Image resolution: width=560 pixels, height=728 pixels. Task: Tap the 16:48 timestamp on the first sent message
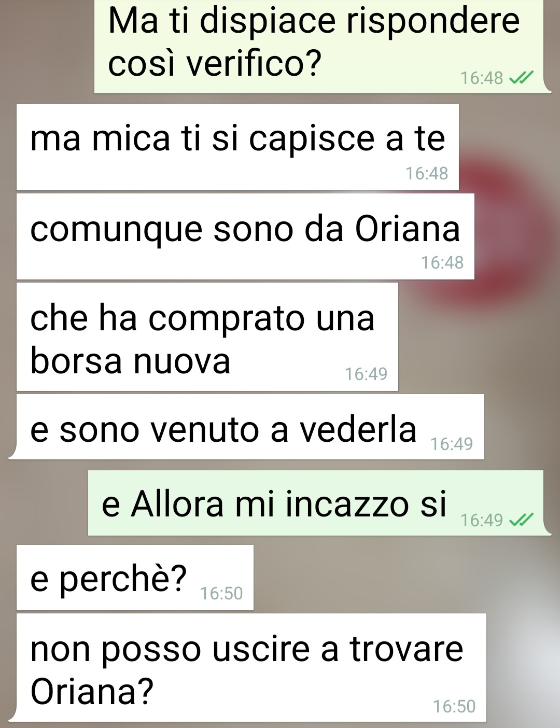coord(482,78)
